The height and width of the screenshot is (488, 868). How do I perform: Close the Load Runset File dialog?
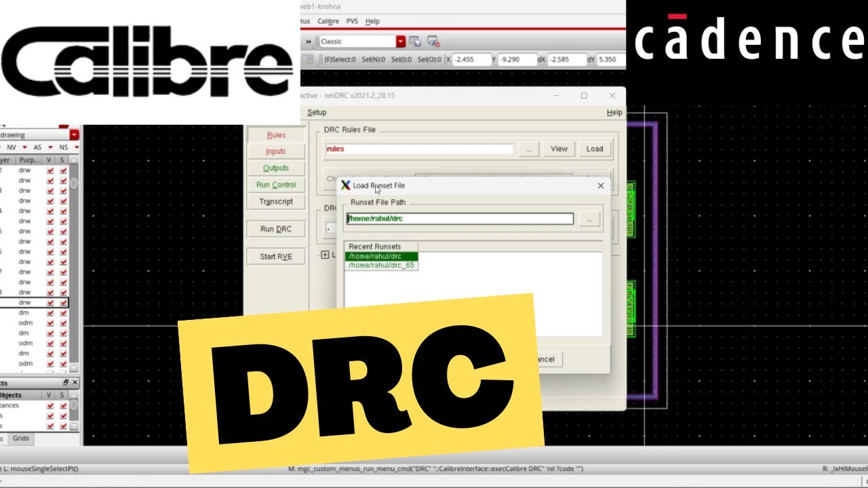click(x=600, y=186)
